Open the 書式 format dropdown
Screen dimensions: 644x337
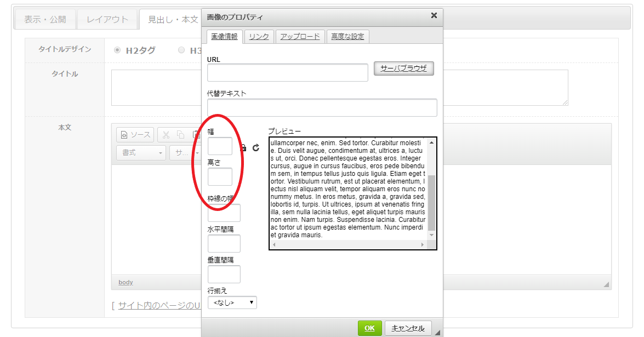coord(141,153)
